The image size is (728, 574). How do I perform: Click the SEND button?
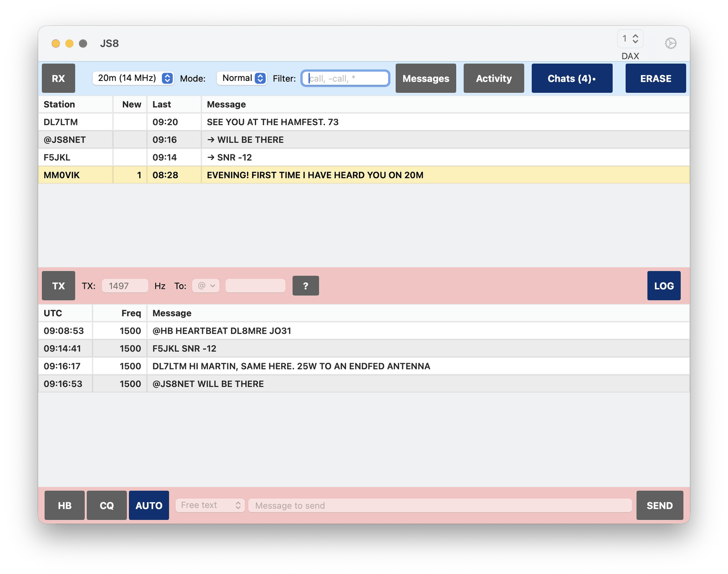660,505
